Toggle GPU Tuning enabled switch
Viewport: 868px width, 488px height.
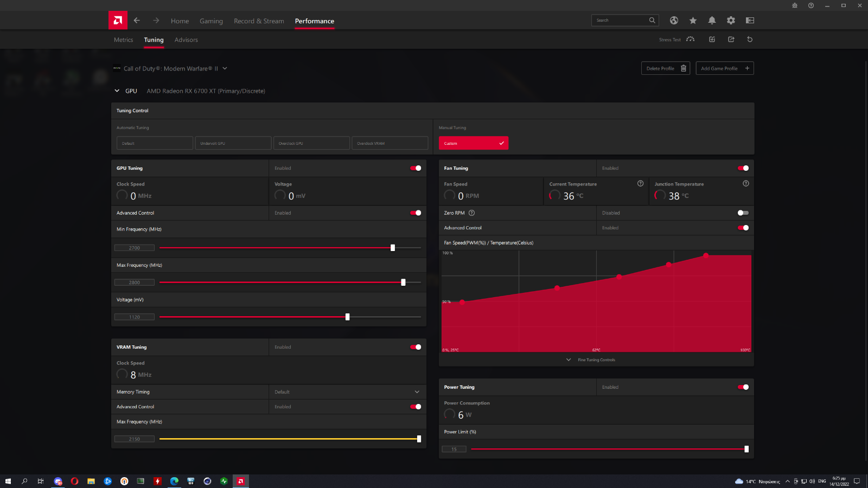coord(416,168)
